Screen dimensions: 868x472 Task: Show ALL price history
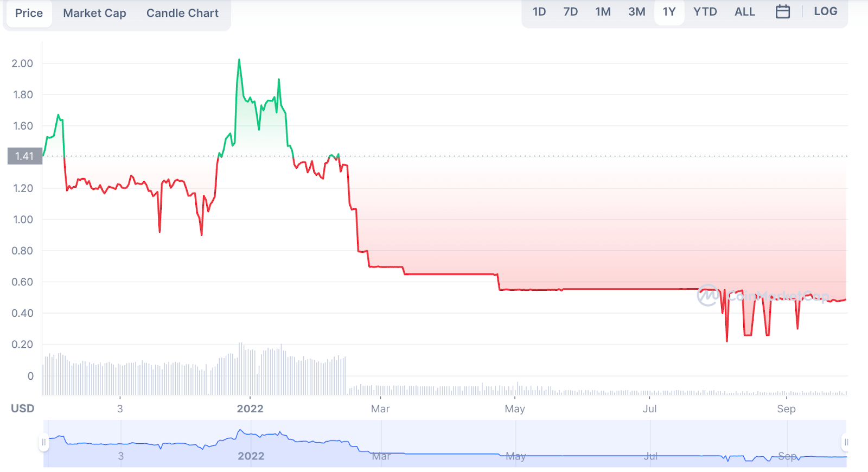744,11
